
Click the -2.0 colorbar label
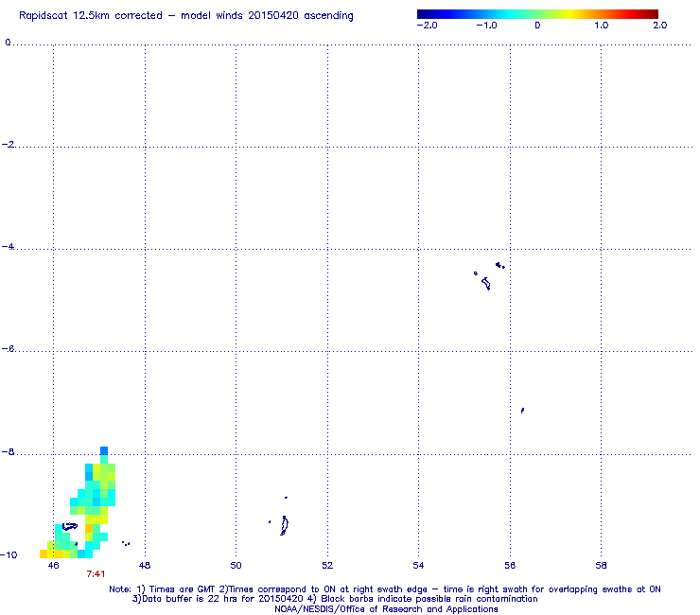click(427, 26)
